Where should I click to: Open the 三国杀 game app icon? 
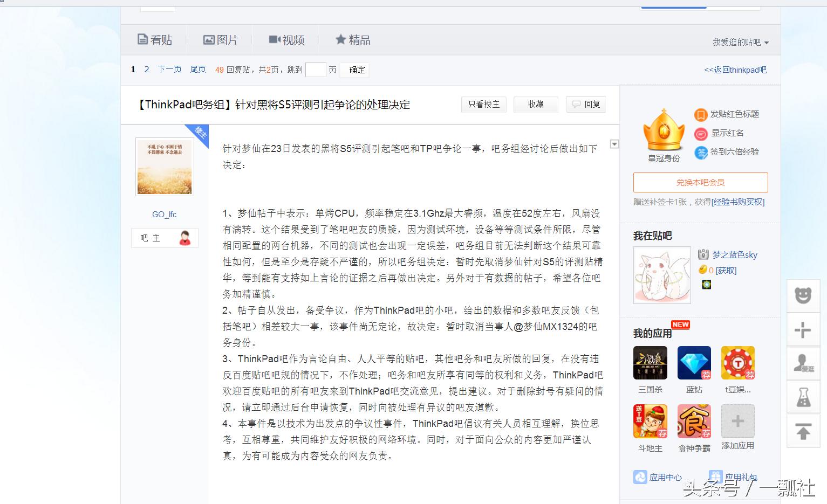[x=650, y=363]
